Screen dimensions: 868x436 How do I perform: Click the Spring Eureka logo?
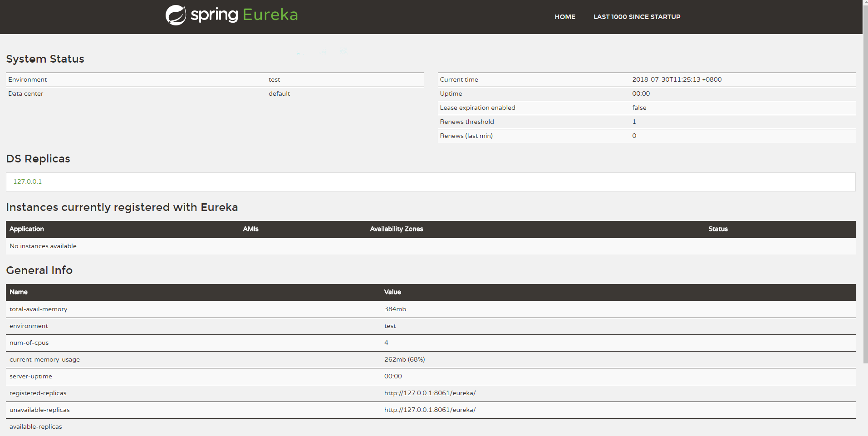click(x=231, y=15)
